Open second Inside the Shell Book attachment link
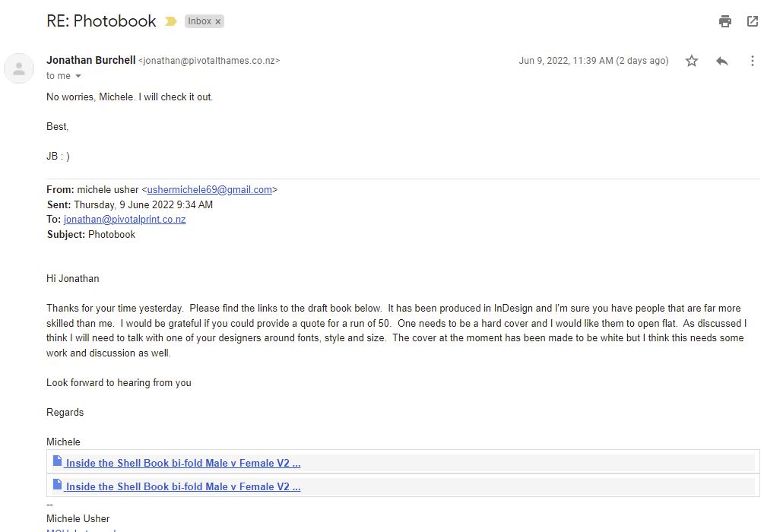 click(x=182, y=487)
